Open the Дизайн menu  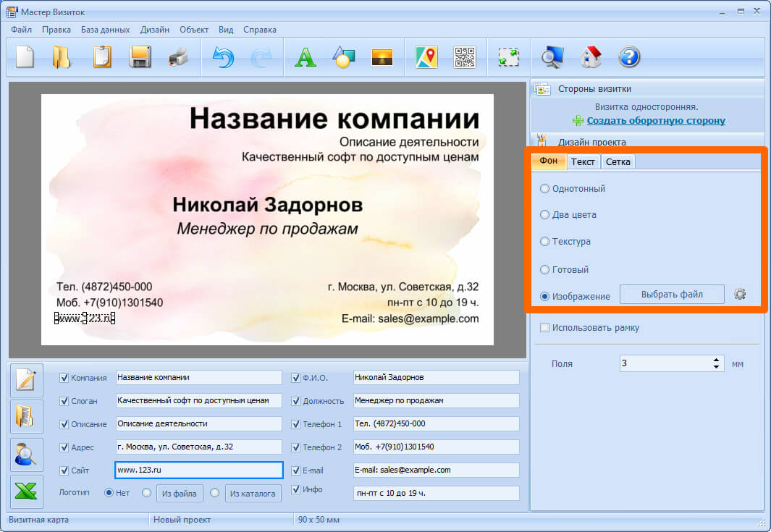(155, 30)
